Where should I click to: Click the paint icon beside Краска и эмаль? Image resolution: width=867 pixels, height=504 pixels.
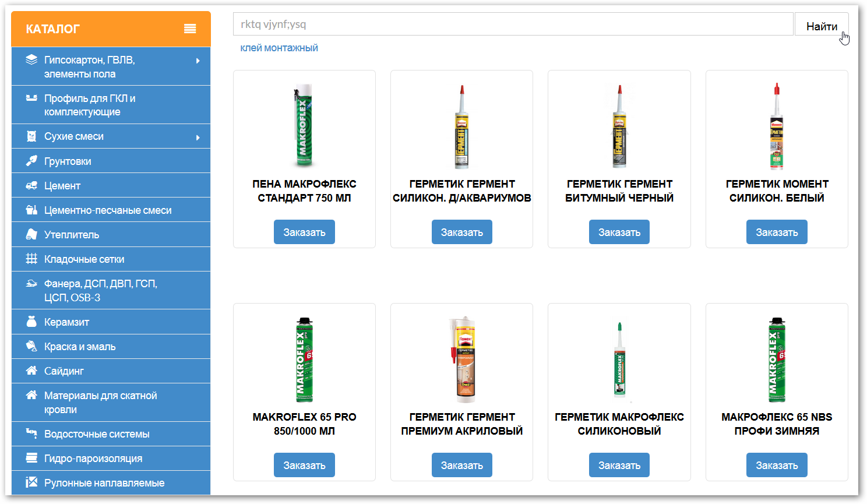click(31, 346)
